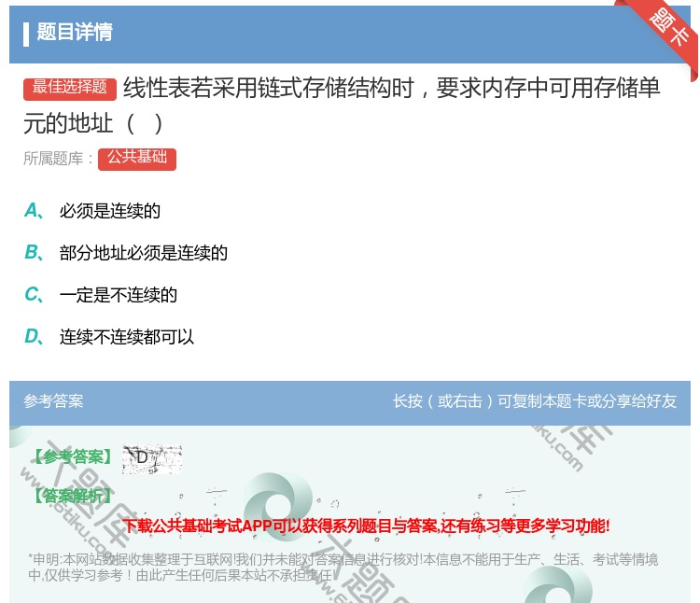The height and width of the screenshot is (603, 700).
Task: Click the 所属题库 label
Action: click(58, 159)
